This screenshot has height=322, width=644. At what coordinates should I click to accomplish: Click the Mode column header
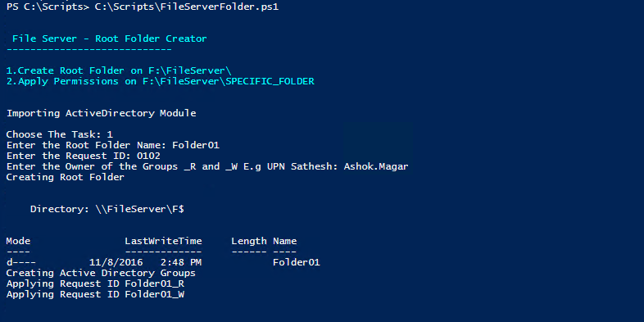click(x=18, y=241)
